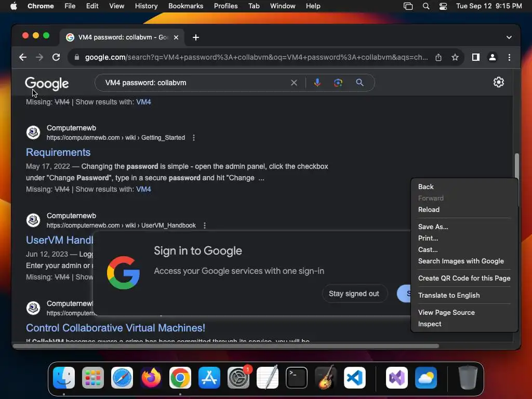
Task: Open System Settings from the dock
Action: (238, 378)
